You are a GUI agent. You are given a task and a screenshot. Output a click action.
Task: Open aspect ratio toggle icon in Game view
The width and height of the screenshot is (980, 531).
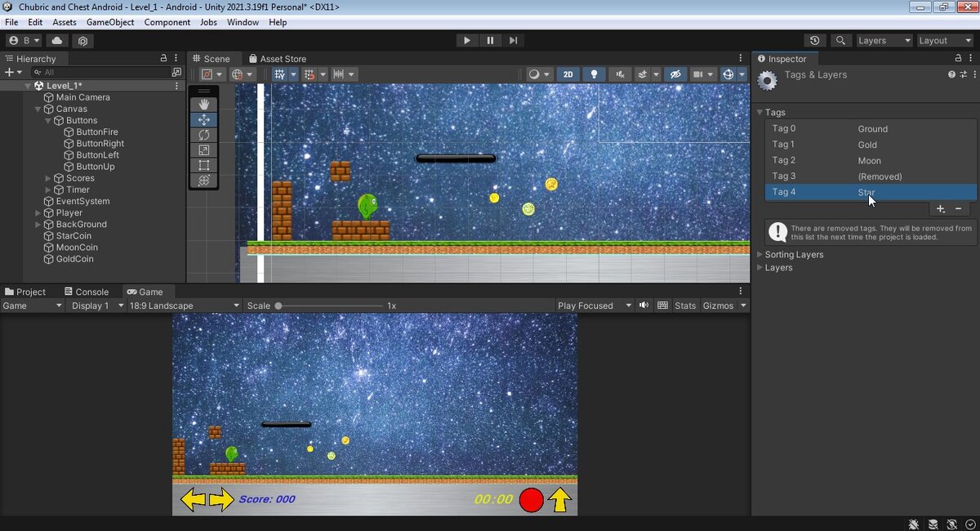pos(663,306)
